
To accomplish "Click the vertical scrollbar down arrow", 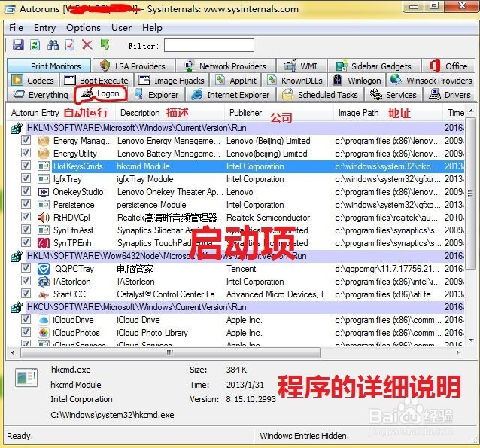I will click(x=471, y=340).
